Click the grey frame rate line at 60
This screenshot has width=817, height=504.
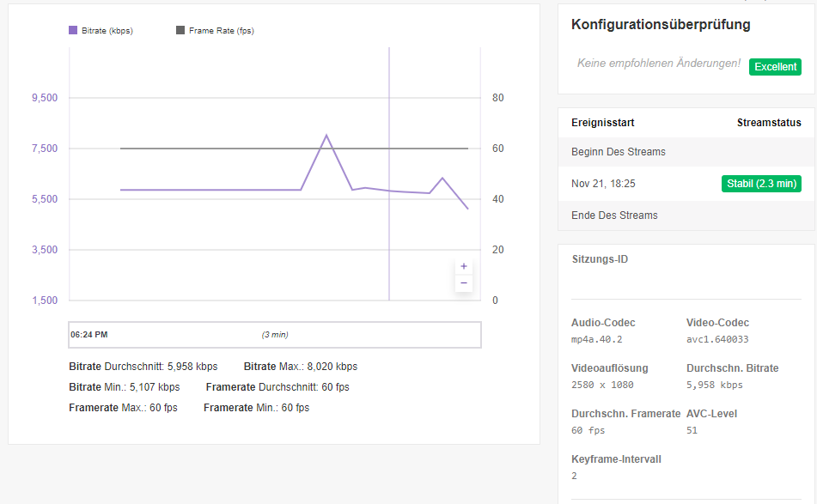click(x=215, y=149)
